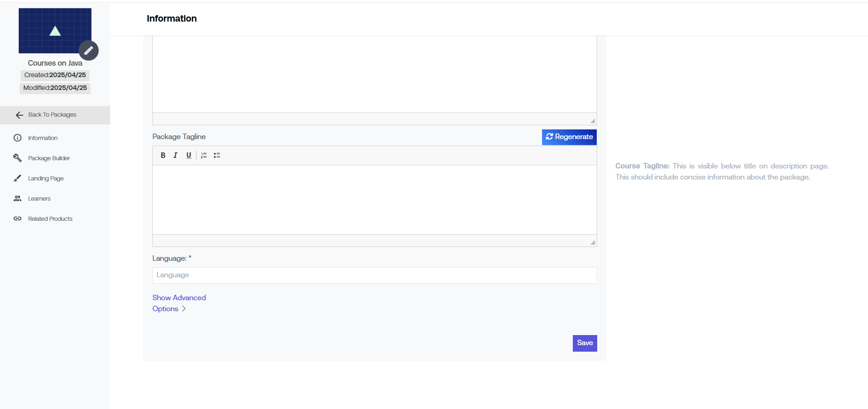
Task: Click the back arrow icon
Action: 19,115
